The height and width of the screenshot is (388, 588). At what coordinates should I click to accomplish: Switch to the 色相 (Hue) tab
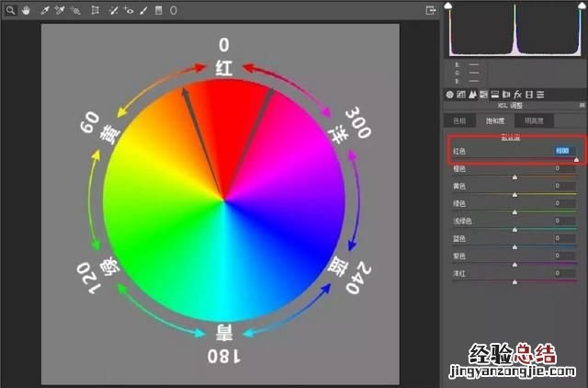coord(459,120)
